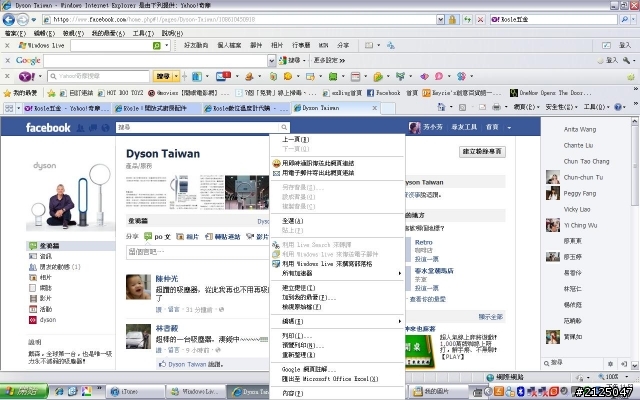The width and height of the screenshot is (640, 400).
Task: Choose 重新整理(R) in the context menu
Action: tap(337, 355)
